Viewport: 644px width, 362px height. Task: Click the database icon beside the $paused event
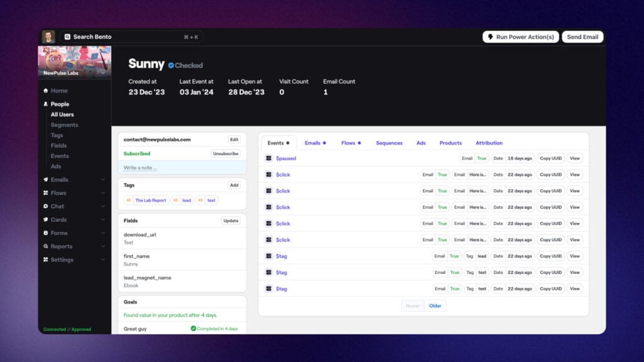tap(269, 158)
